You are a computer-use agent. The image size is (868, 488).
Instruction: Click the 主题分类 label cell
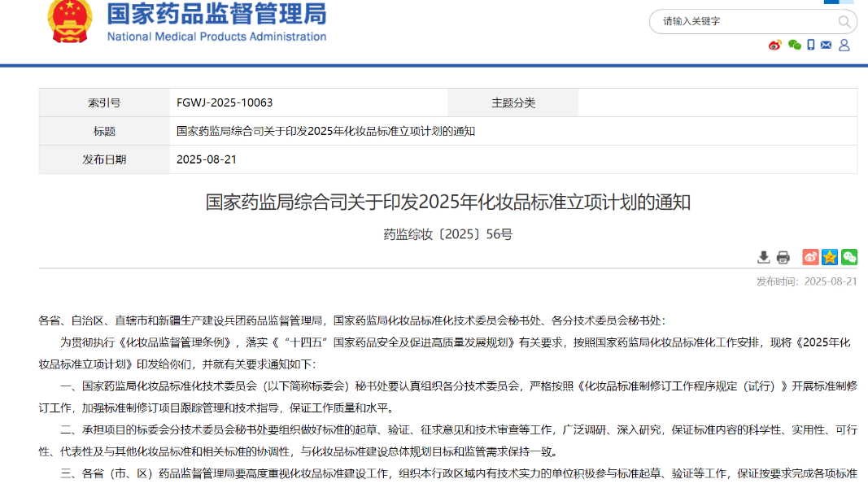click(x=513, y=102)
